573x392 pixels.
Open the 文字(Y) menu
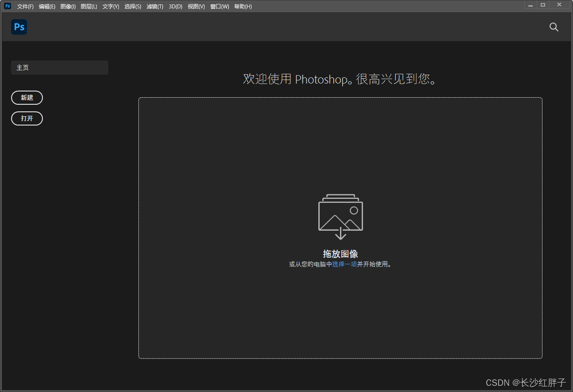click(x=111, y=7)
